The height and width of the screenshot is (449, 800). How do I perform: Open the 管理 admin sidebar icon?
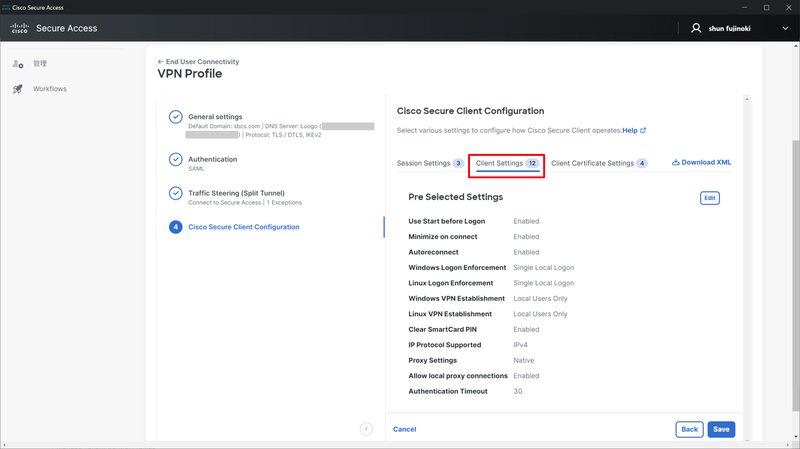(18, 64)
